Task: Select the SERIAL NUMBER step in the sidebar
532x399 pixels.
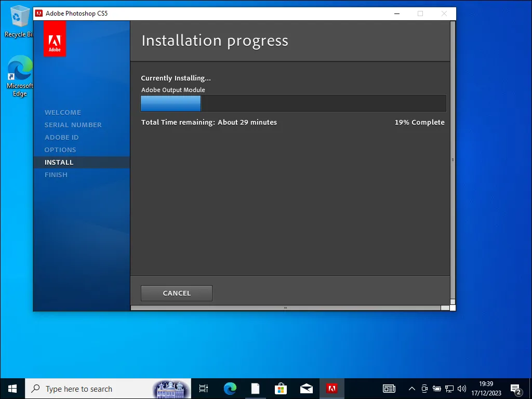Action: click(73, 125)
